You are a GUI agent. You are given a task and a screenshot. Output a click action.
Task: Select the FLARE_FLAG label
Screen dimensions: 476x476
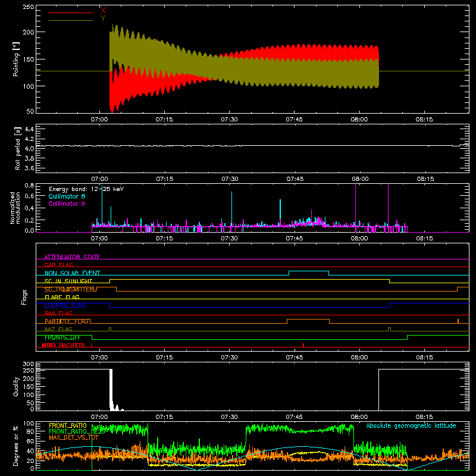62,297
